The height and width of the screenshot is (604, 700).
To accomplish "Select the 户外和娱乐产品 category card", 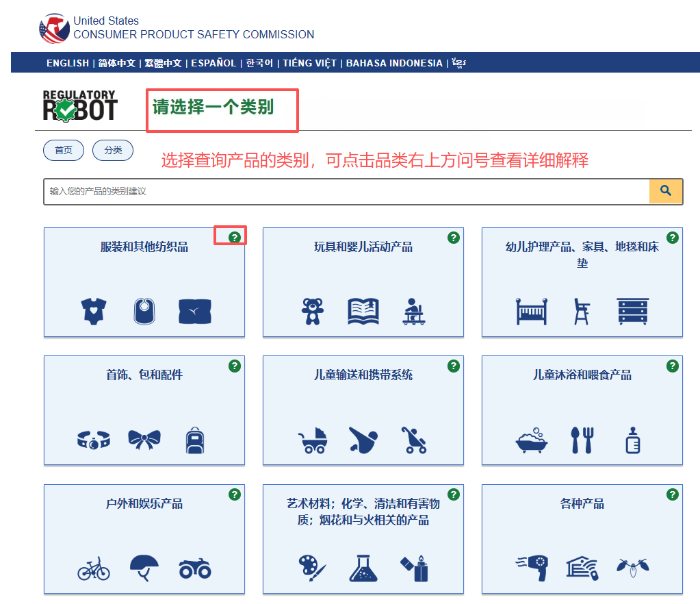I will point(144,539).
